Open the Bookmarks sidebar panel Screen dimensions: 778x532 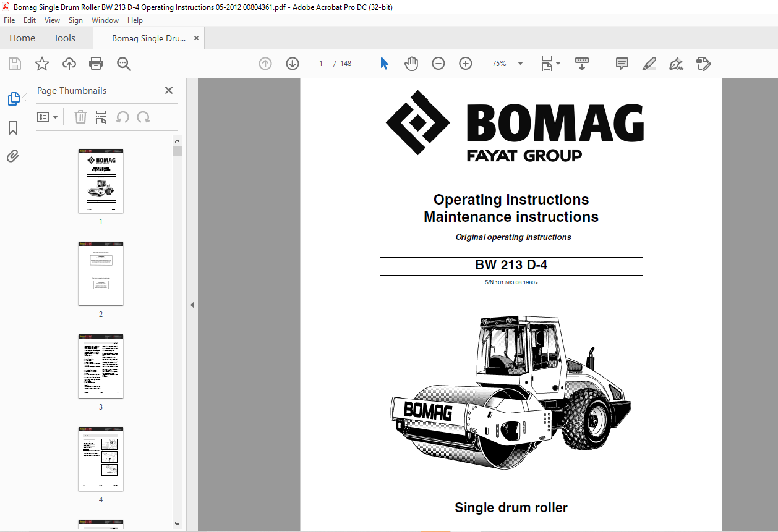13,128
